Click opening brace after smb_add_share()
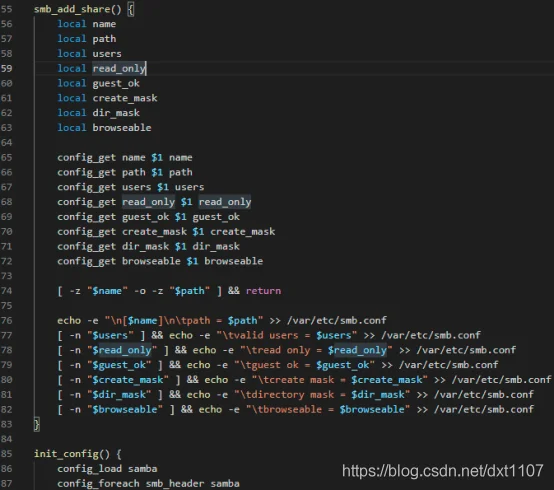Screen dimensions: 554x490 (x=131, y=9)
